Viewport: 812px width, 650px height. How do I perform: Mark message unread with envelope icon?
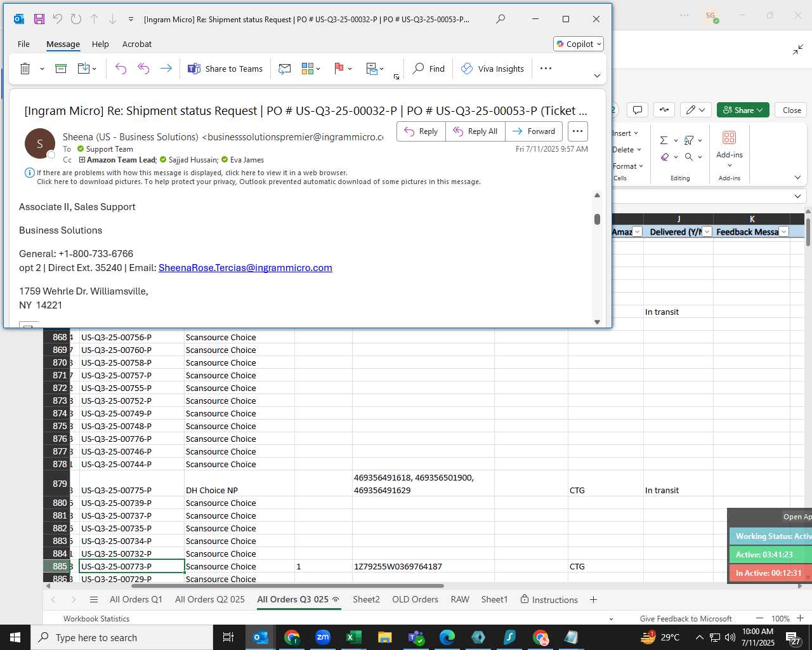[x=285, y=69]
